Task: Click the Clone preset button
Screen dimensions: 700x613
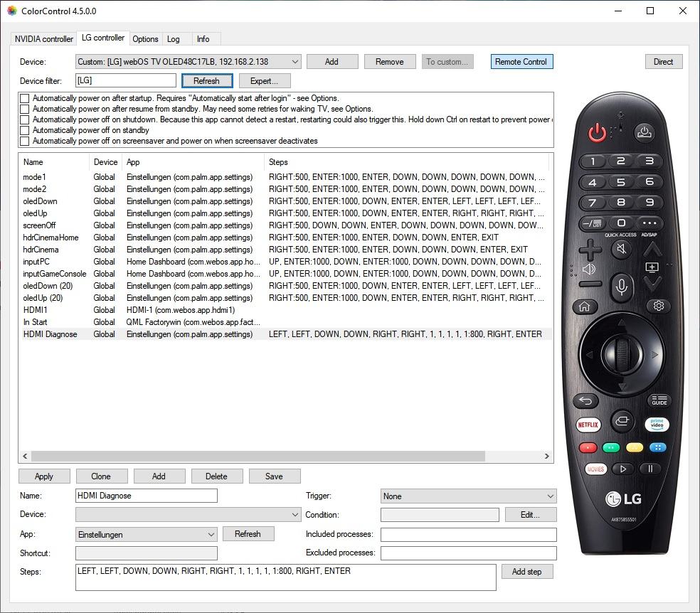Action: pos(101,476)
